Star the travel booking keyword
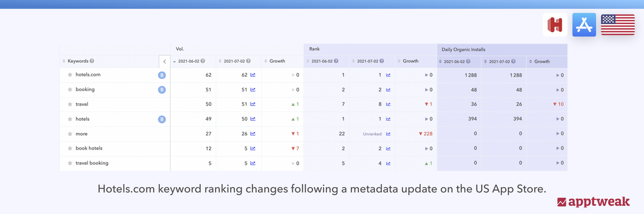 pos(70,163)
